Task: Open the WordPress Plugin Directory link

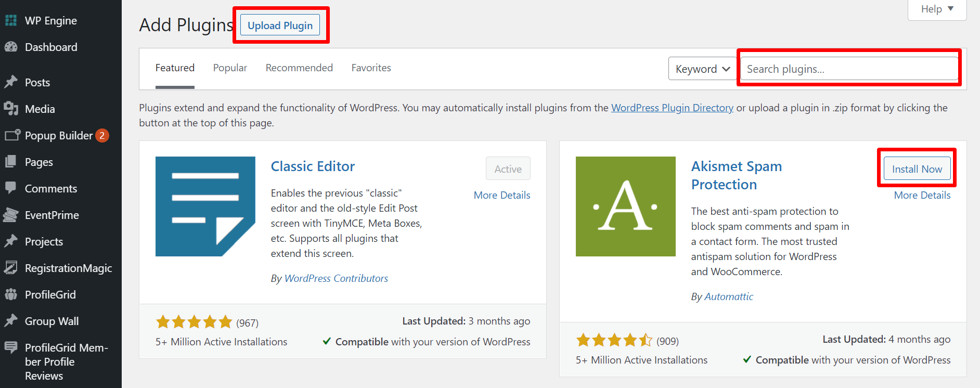Action: [x=672, y=108]
